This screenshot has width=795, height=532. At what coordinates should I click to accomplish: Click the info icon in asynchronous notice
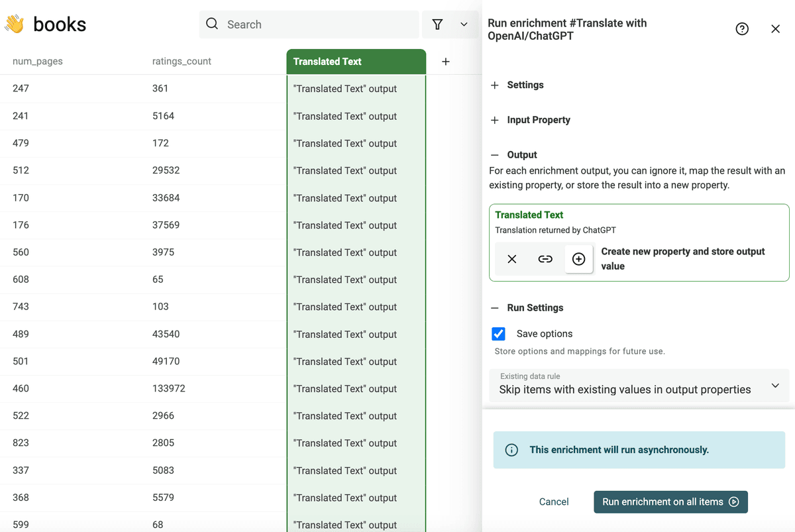(x=511, y=450)
